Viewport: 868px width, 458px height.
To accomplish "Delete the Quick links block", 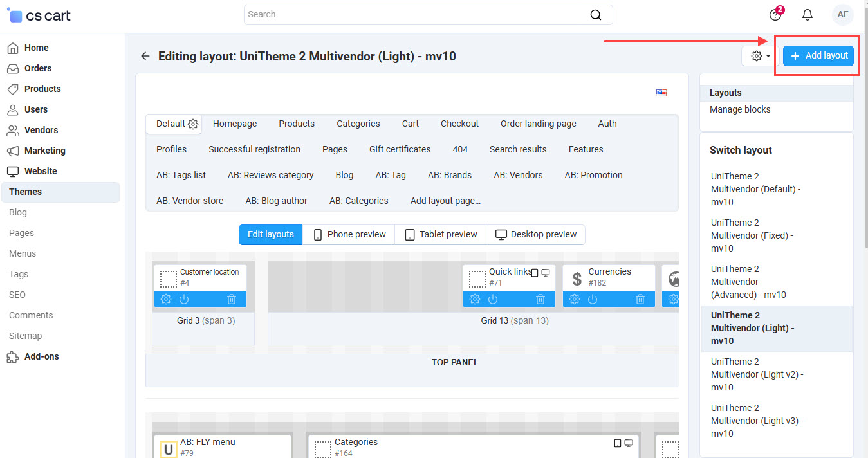I will (x=540, y=299).
